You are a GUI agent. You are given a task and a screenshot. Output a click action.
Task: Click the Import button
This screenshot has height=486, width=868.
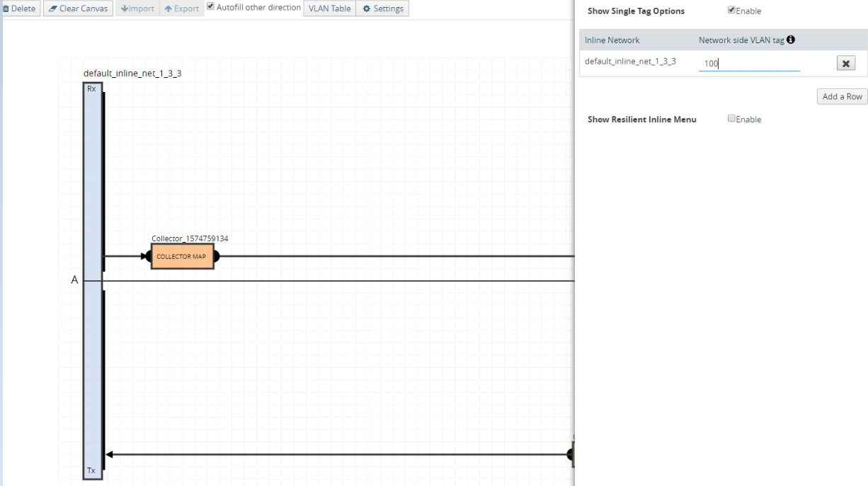click(137, 9)
